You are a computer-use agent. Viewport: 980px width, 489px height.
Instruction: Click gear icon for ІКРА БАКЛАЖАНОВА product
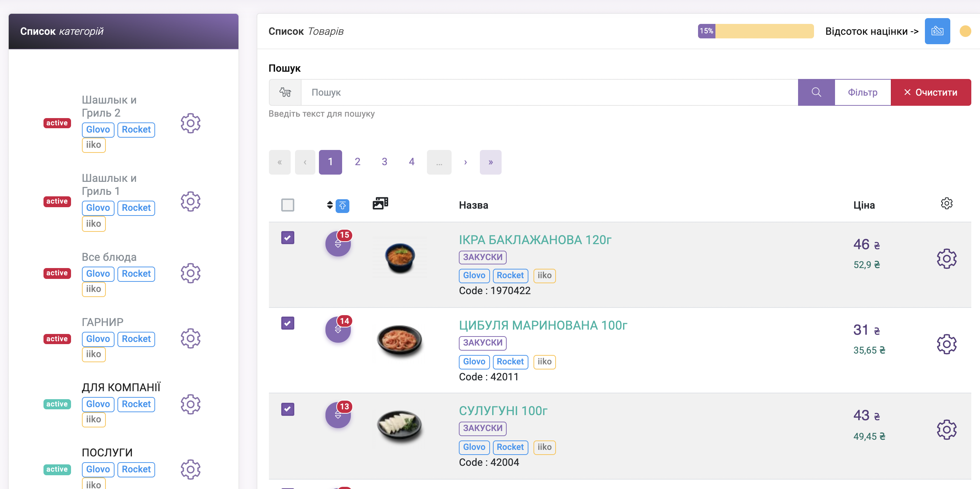[946, 259]
